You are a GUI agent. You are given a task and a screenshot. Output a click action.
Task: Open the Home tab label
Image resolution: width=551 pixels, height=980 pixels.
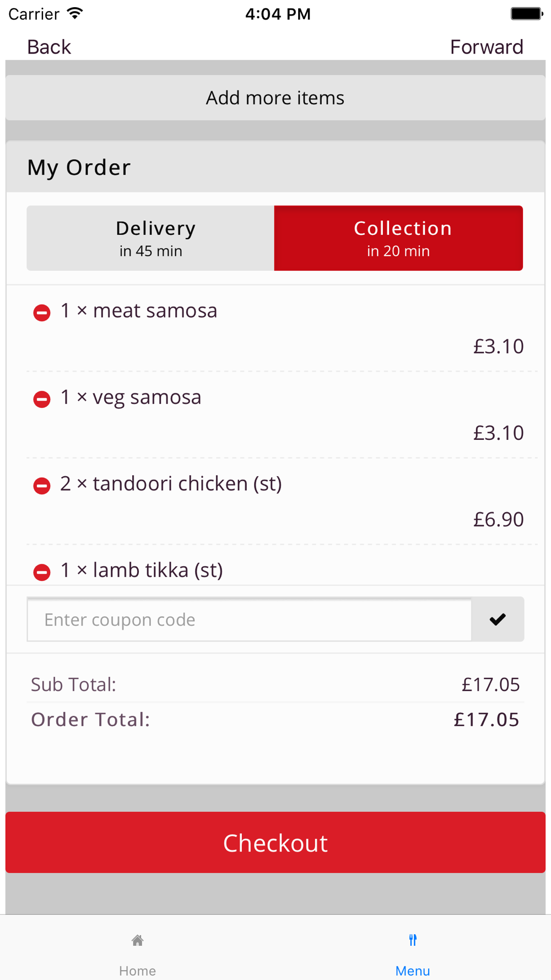pos(138,970)
